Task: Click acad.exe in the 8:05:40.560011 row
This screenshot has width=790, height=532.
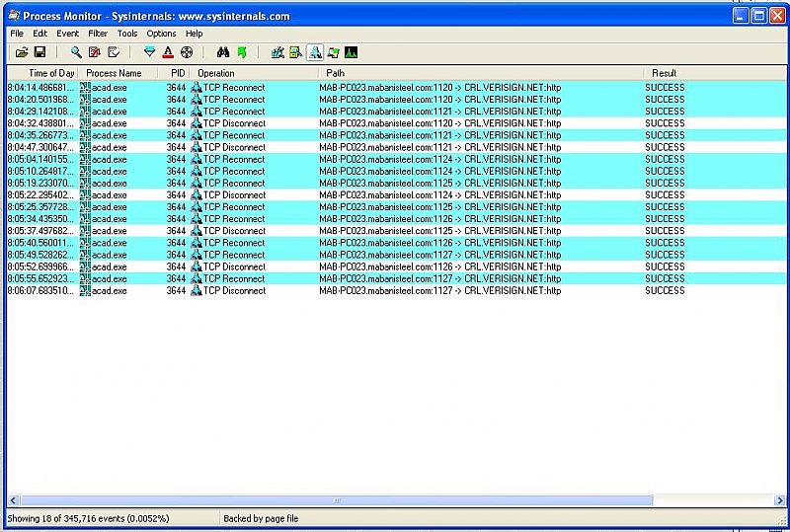Action: [110, 243]
